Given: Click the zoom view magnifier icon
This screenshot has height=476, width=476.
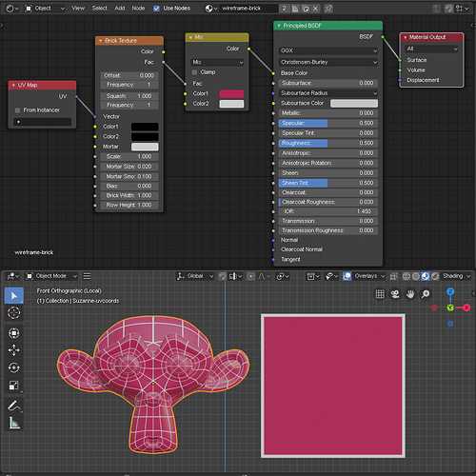Looking at the screenshot, I should pyautogui.click(x=426, y=294).
